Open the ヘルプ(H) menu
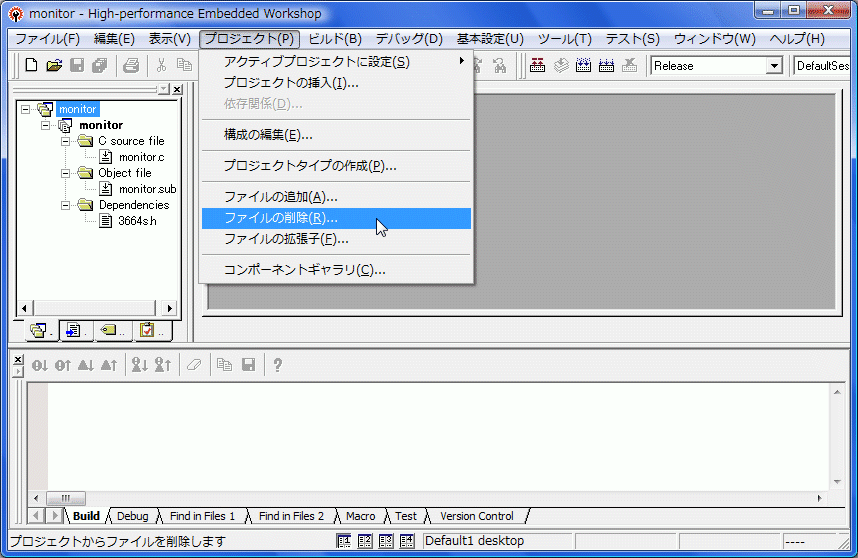 point(797,39)
